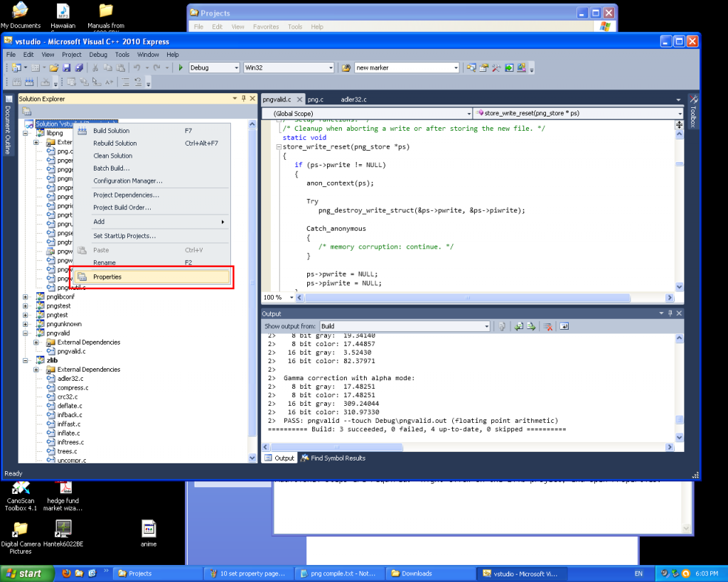Go to previous message in Output panel

(518, 327)
